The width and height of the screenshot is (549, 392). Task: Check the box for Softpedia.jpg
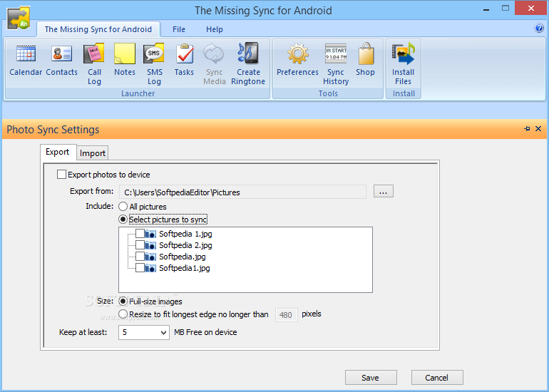click(140, 257)
